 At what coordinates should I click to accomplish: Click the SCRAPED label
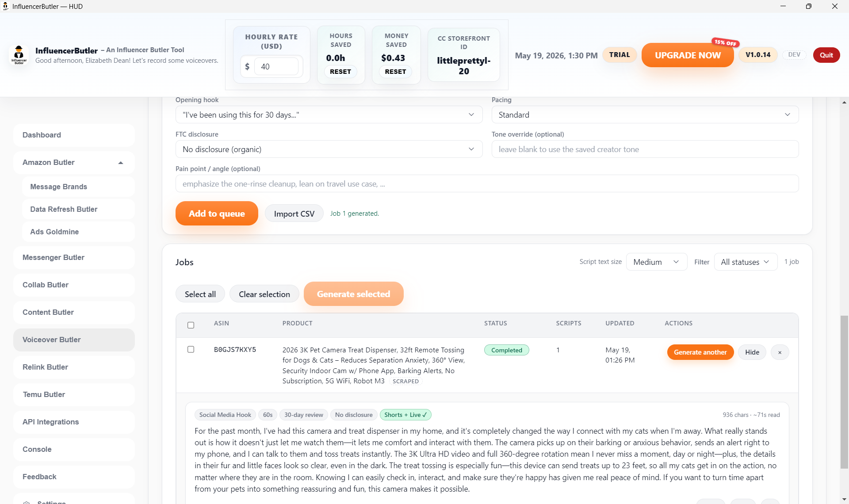point(405,381)
